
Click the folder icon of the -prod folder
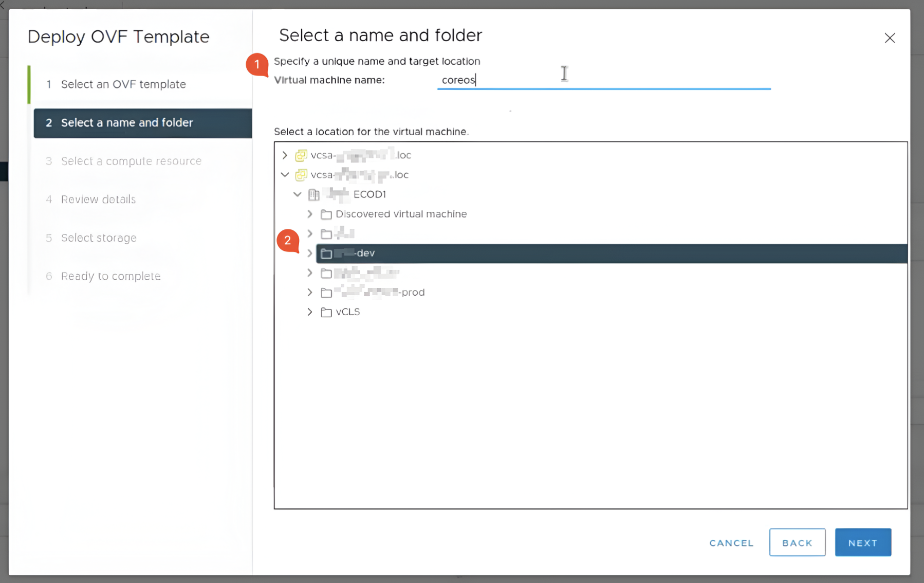(x=326, y=293)
